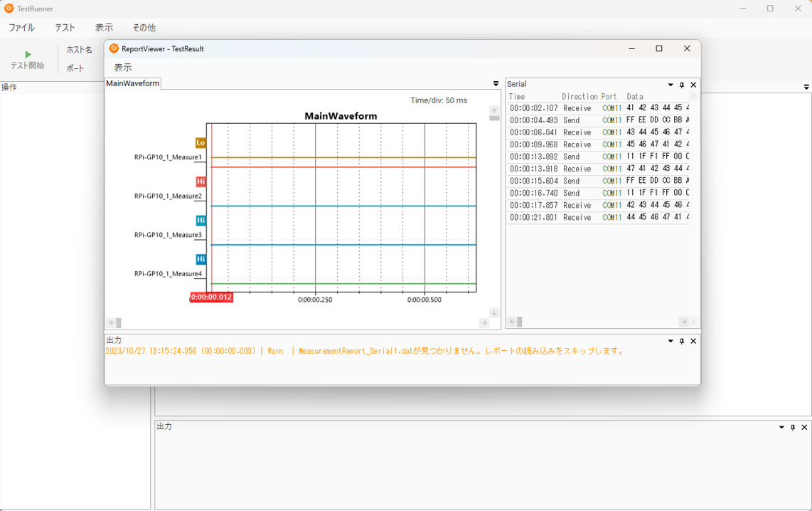Click the green テスト開始 play icon
Screen dimensions: 812x511
pyautogui.click(x=28, y=54)
